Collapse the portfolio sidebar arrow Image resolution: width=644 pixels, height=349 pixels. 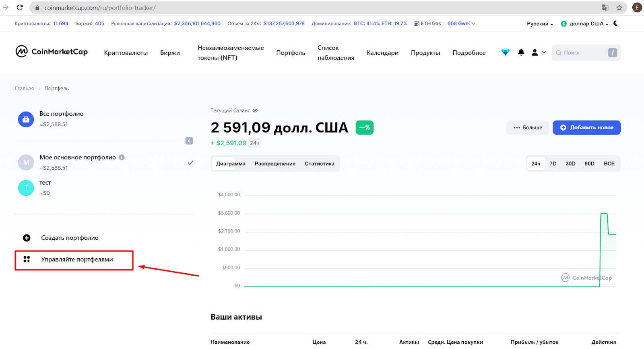(189, 141)
